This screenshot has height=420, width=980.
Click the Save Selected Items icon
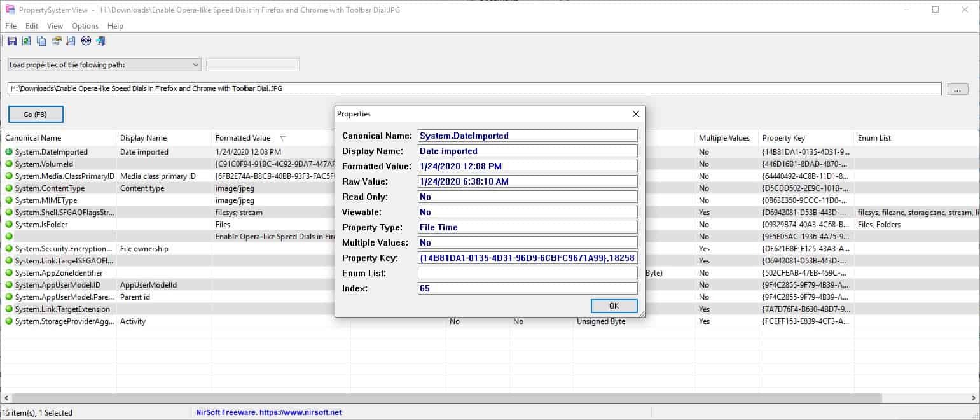tap(12, 41)
